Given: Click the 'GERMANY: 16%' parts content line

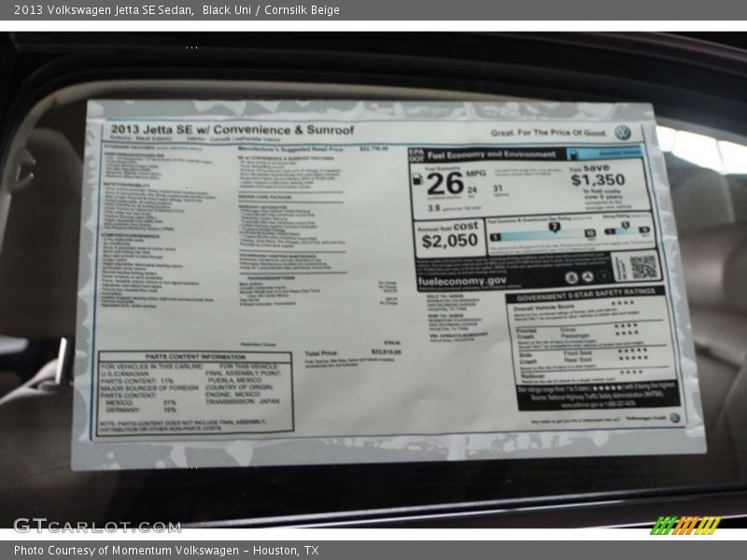Looking at the screenshot, I should coord(141,410).
